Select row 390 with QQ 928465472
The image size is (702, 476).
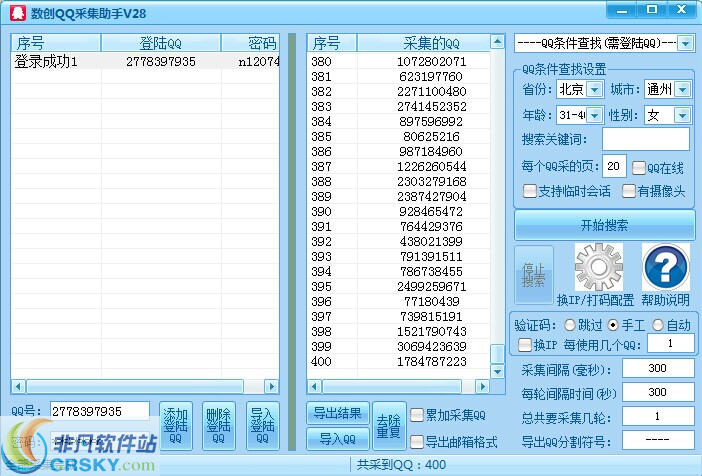[x=398, y=211]
